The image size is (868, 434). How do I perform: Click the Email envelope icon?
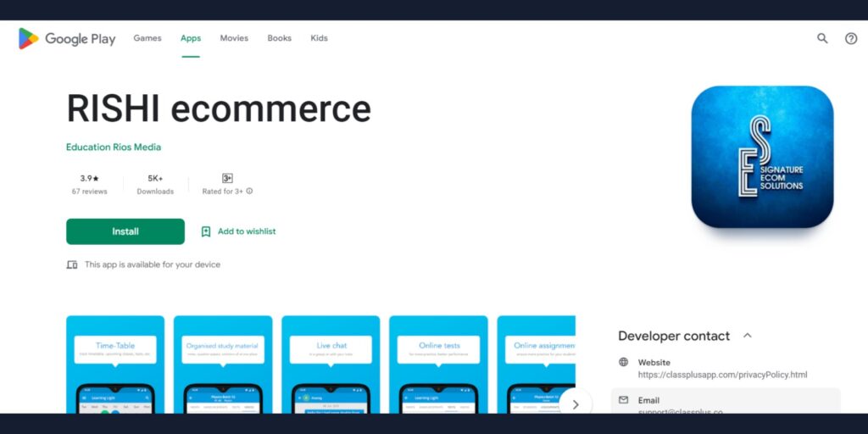tap(624, 400)
